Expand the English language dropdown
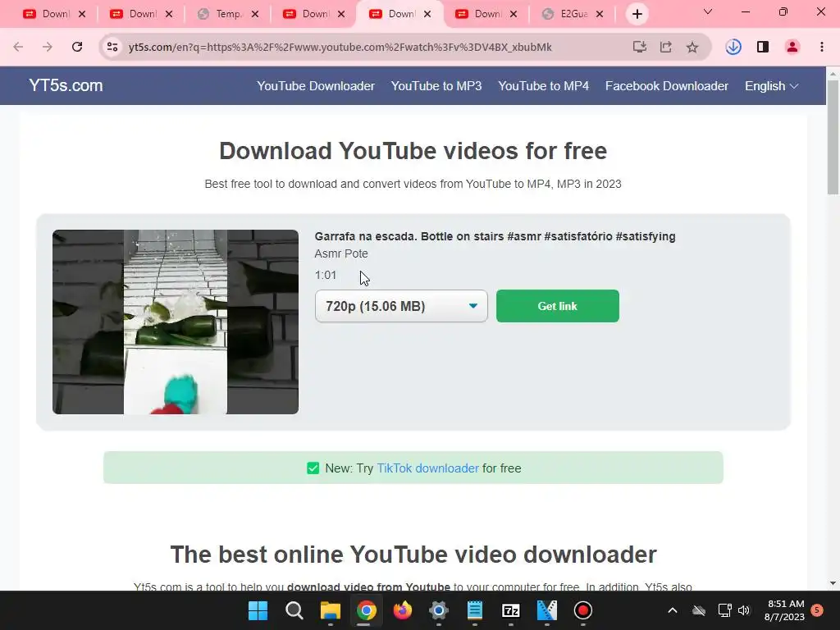 (x=771, y=85)
